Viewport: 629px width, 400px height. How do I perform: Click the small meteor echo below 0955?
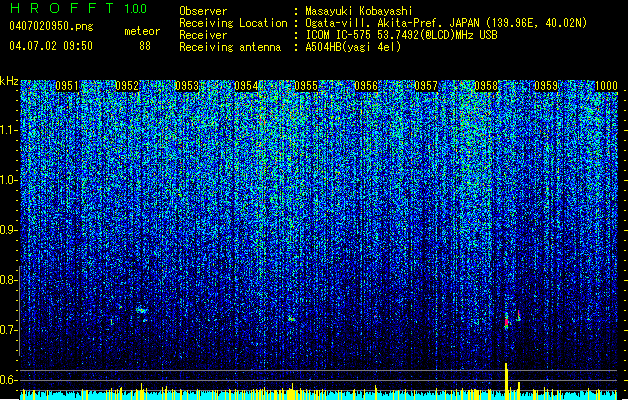[292, 319]
